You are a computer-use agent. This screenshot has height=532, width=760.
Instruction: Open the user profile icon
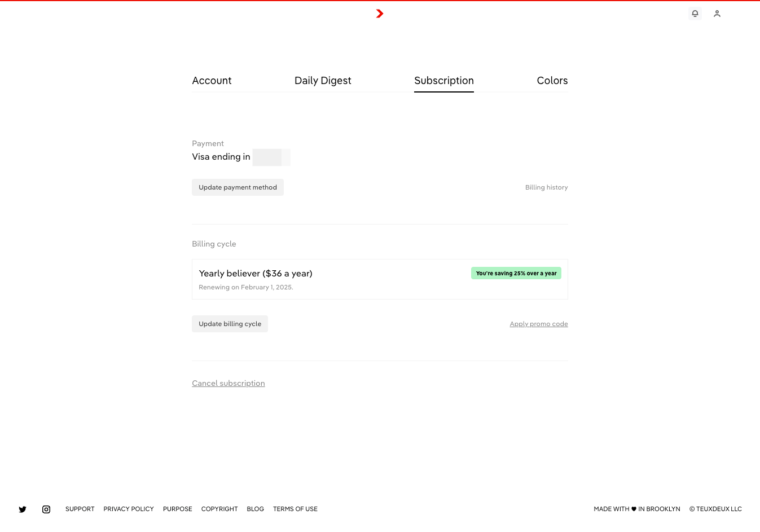(717, 14)
